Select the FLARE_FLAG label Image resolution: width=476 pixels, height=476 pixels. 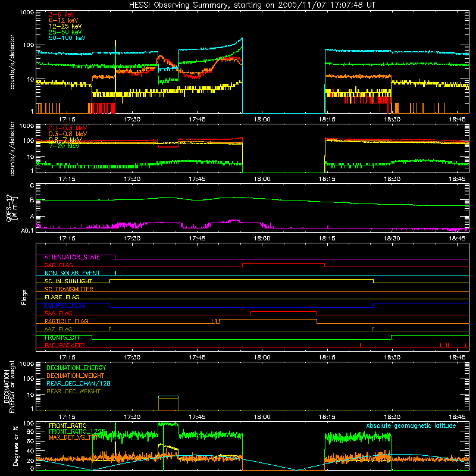click(x=62, y=297)
